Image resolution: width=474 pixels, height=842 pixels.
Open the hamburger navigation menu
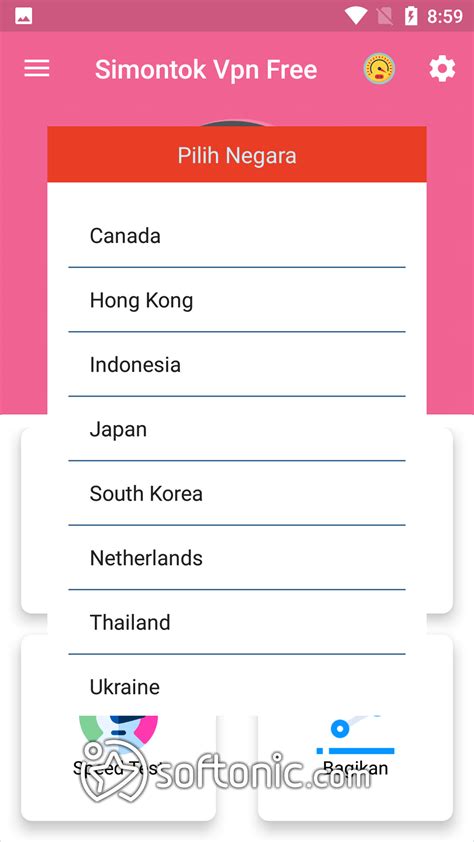coord(37,69)
